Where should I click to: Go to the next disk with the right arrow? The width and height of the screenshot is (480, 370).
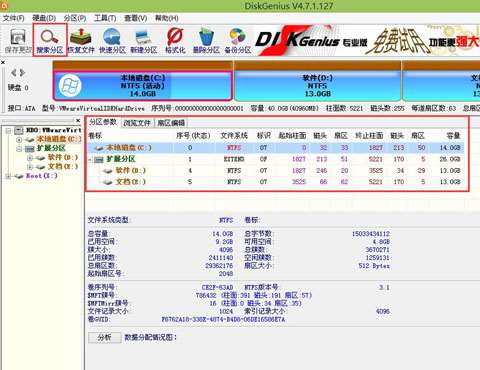pos(22,73)
